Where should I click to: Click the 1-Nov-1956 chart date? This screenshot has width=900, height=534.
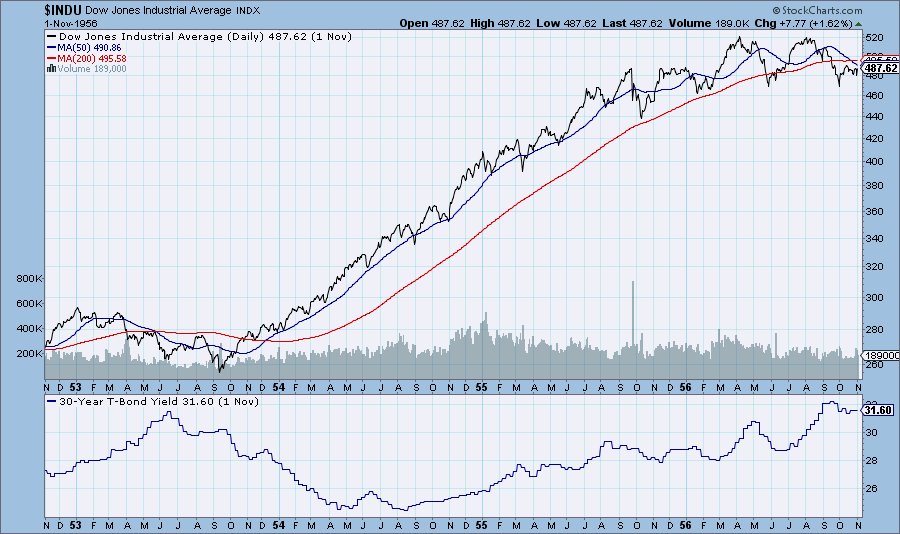(71, 24)
